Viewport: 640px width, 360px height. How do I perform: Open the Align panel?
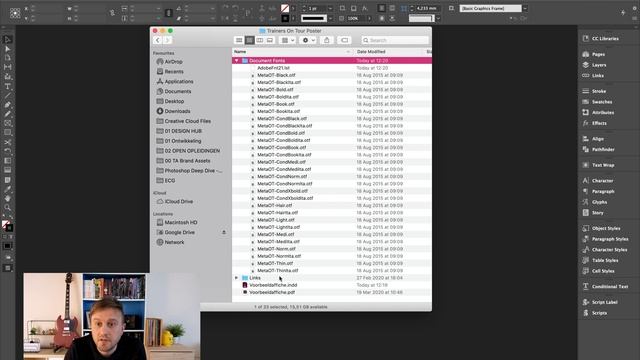click(593, 139)
